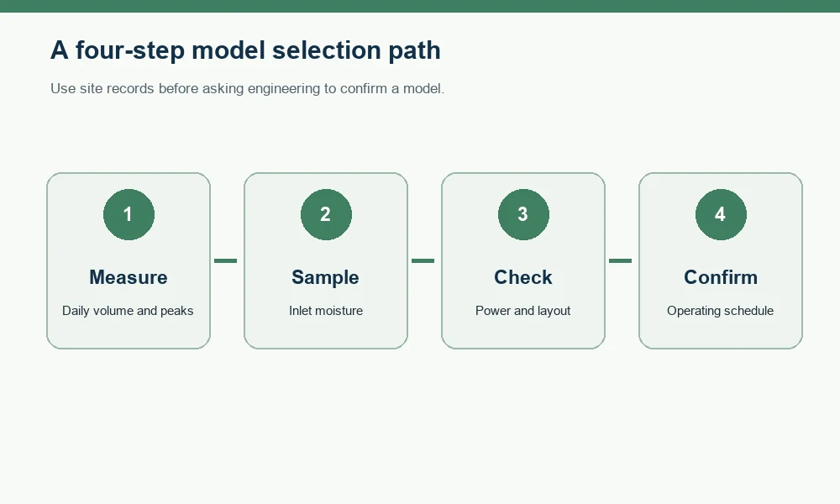Click 'Inlet moisture' description
Screen dimensions: 840x504
coord(326,311)
